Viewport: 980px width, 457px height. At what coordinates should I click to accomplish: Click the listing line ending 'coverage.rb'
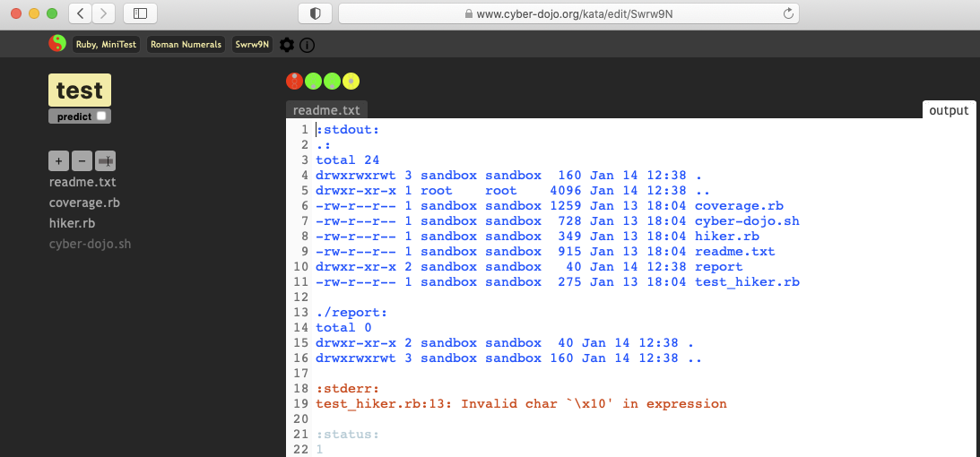[x=550, y=206]
